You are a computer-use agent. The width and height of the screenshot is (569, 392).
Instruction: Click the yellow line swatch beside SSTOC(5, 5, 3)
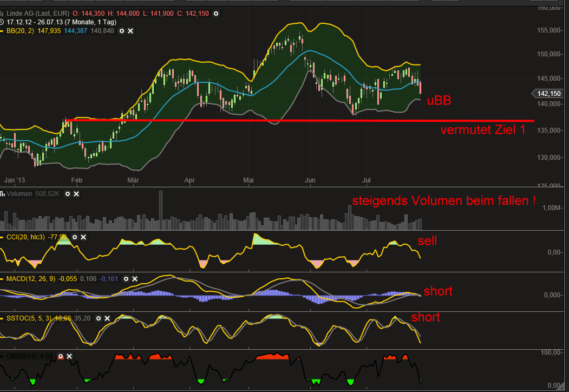(x=2, y=318)
